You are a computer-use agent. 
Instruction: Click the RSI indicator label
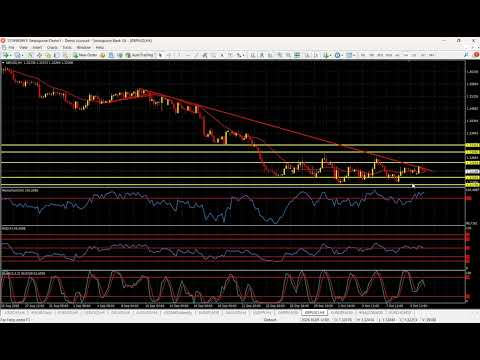pyautogui.click(x=14, y=228)
